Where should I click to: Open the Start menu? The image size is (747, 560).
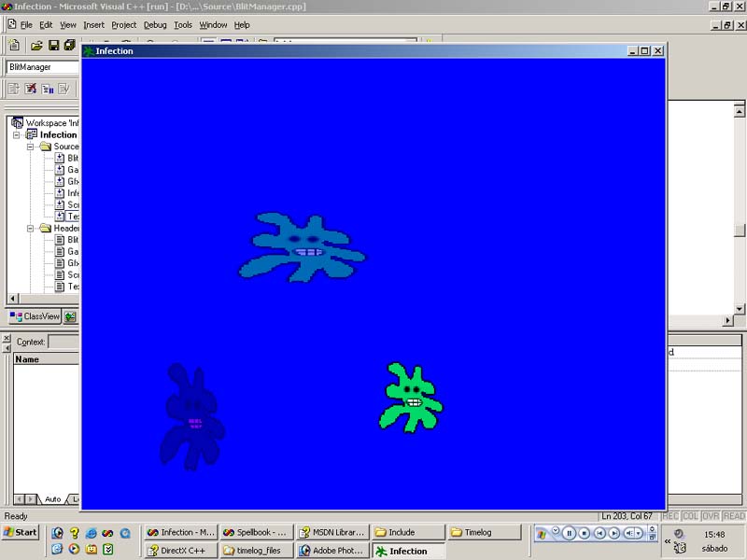pyautogui.click(x=20, y=532)
